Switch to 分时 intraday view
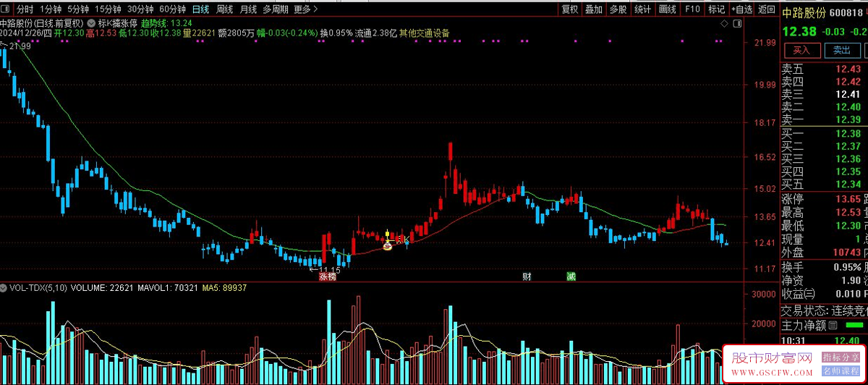The image size is (868, 385). 25,9
